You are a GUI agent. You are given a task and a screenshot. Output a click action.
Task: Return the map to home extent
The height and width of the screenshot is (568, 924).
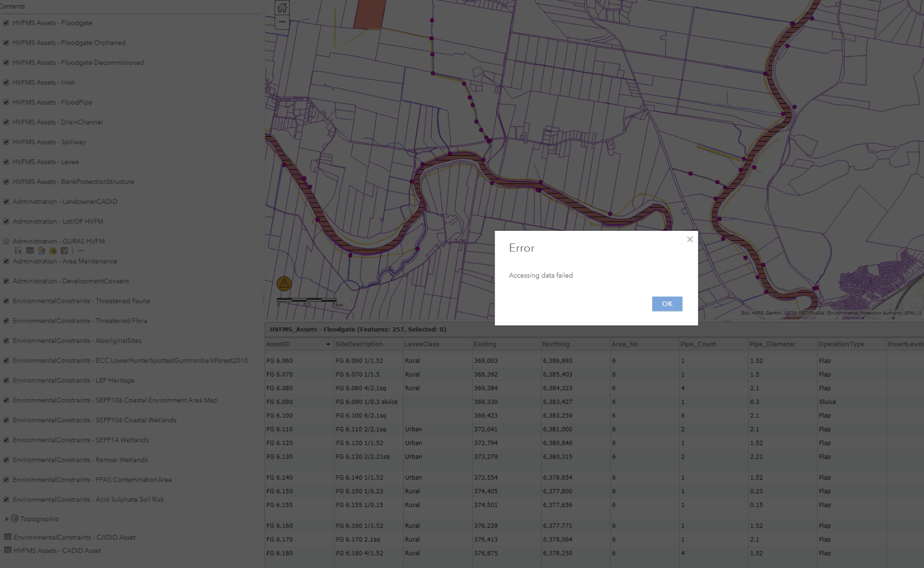coord(282,7)
